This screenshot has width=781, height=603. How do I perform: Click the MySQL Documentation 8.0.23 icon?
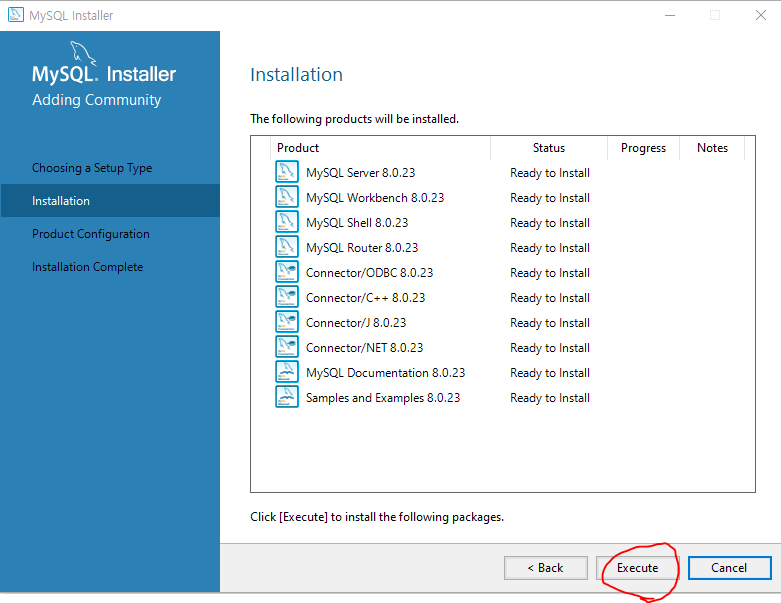[287, 371]
